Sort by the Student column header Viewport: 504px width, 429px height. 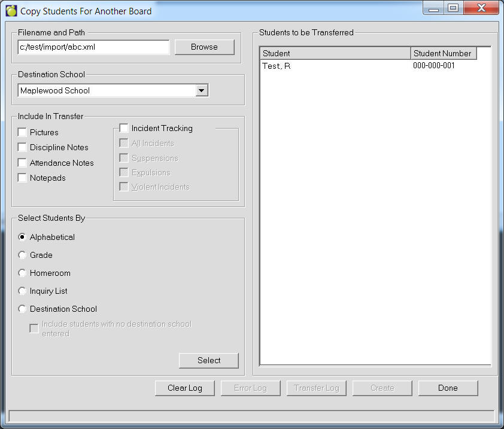coord(335,53)
